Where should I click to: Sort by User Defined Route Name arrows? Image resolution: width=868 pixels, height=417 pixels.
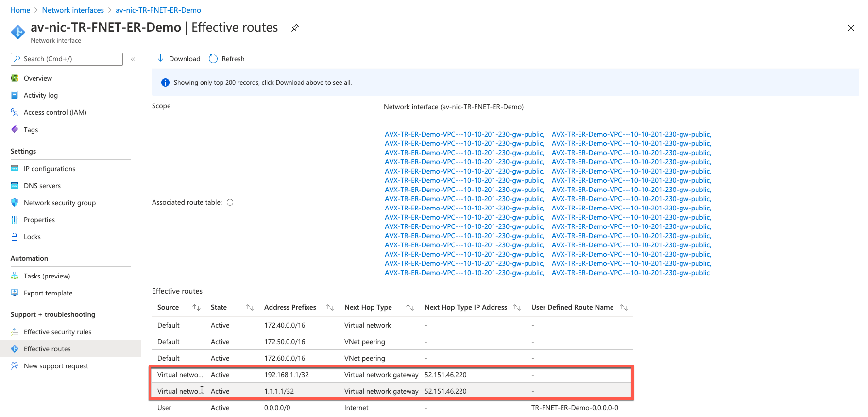pyautogui.click(x=624, y=307)
